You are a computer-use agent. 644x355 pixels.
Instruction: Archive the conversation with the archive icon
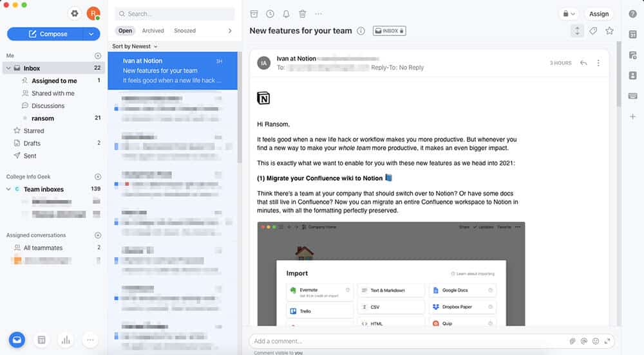[x=254, y=14]
